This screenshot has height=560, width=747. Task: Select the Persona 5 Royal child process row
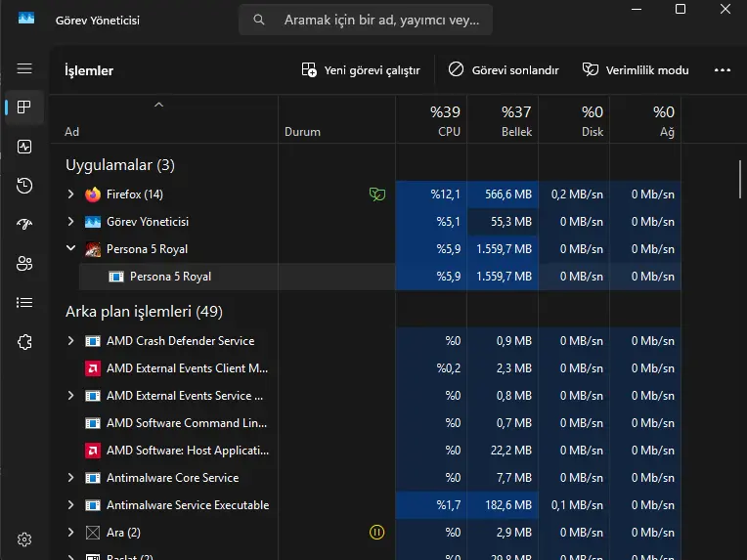(x=380, y=277)
